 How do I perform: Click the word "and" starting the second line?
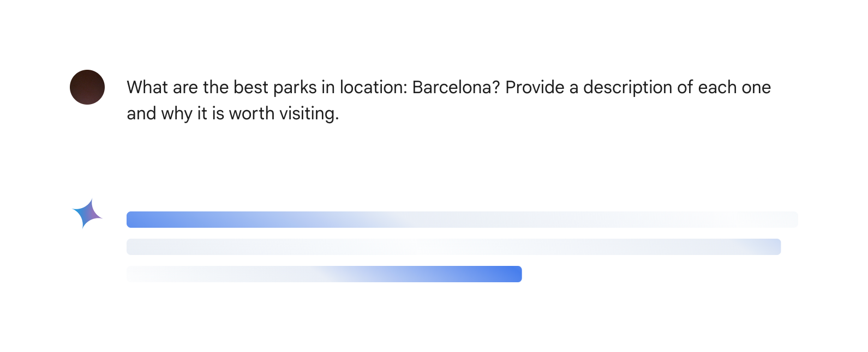point(141,113)
